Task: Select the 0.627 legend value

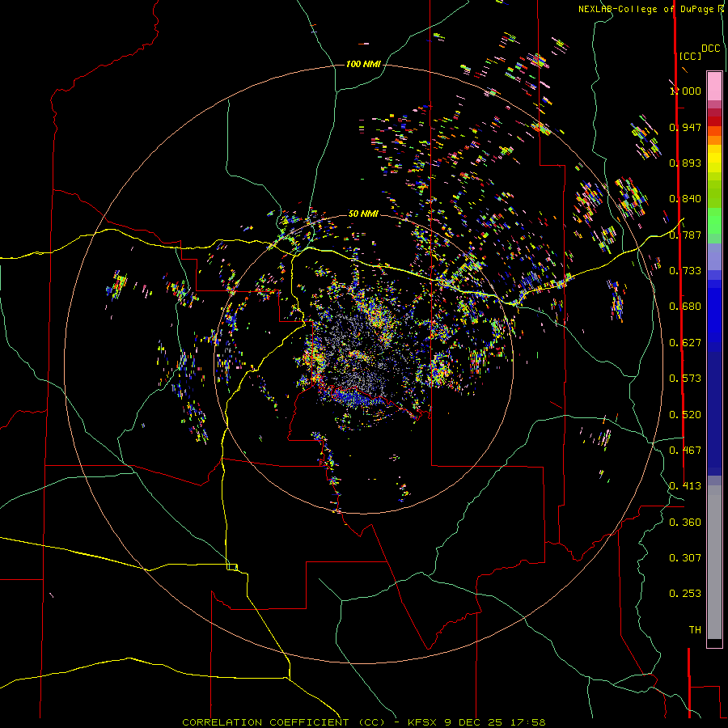Action: (685, 343)
